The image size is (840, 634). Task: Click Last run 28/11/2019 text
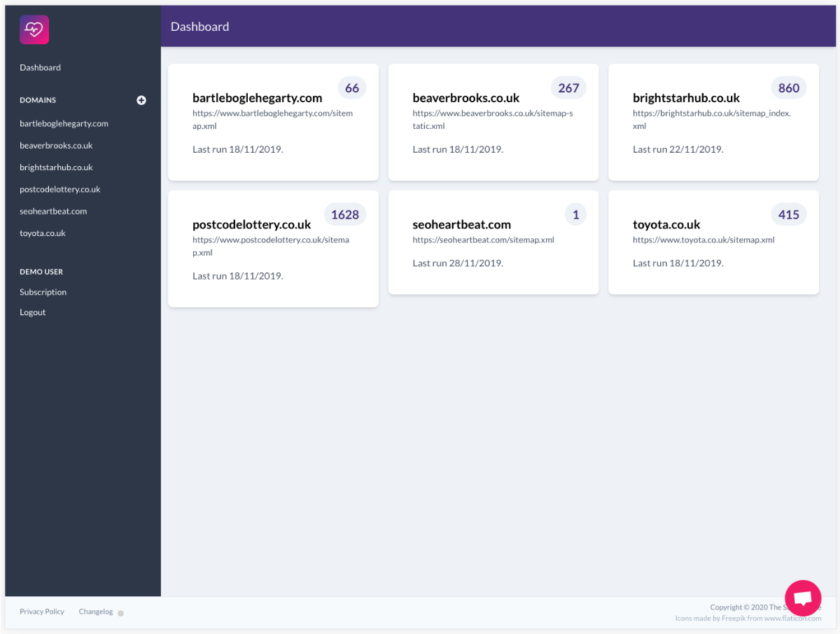point(458,263)
